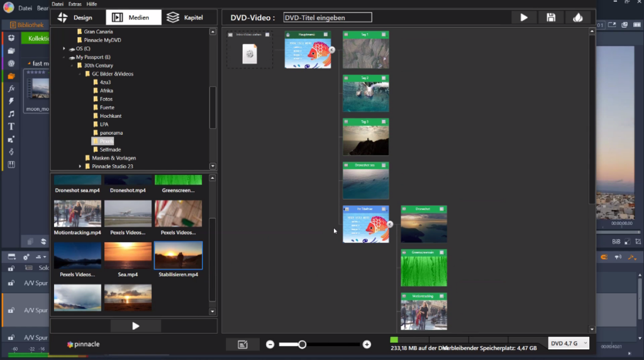Toggle the right checkbox on the Tag 2 chapter
This screenshot has height=360, width=644.
384,78
